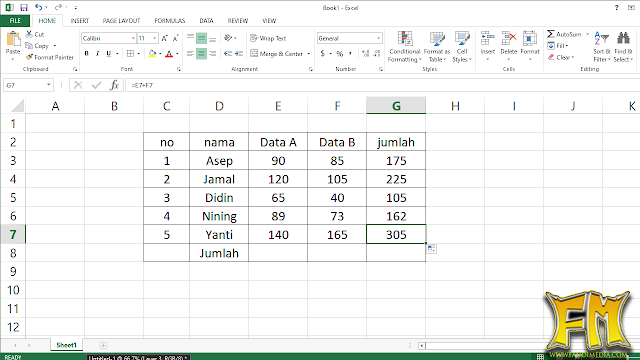Apply percent style to the cell
640x360 pixels.
pyautogui.click(x=340, y=53)
